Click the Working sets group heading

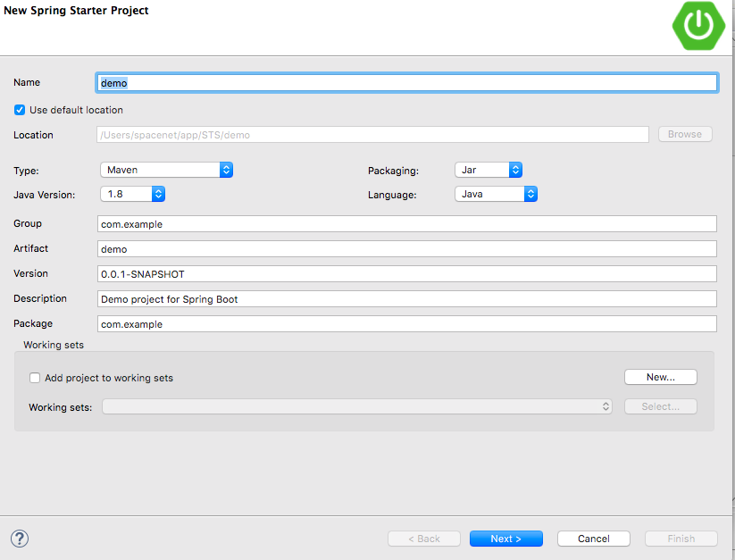point(54,345)
